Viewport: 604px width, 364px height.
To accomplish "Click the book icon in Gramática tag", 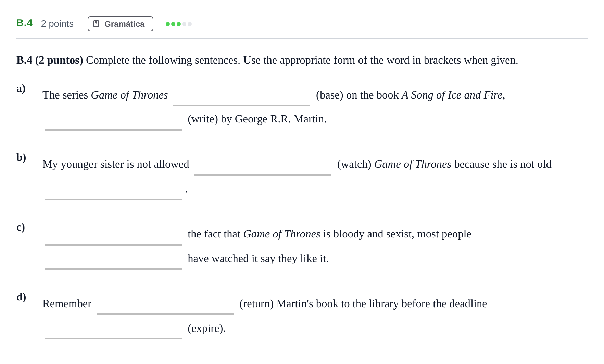I will point(96,24).
